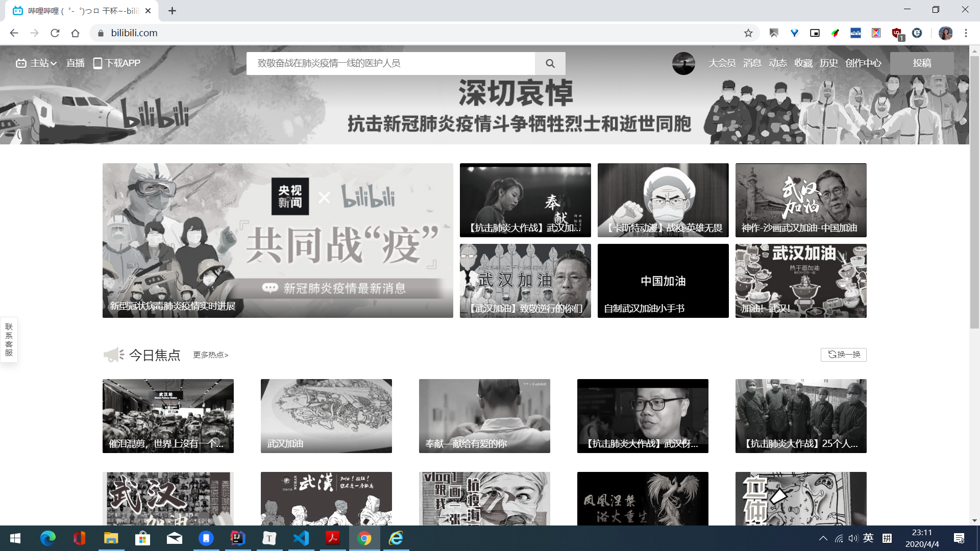This screenshot has height=551, width=980.
Task: Click the user avatar in the bilibili header
Action: (683, 63)
